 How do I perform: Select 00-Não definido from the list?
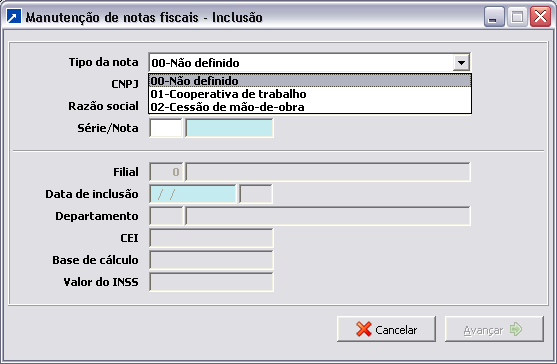point(310,81)
